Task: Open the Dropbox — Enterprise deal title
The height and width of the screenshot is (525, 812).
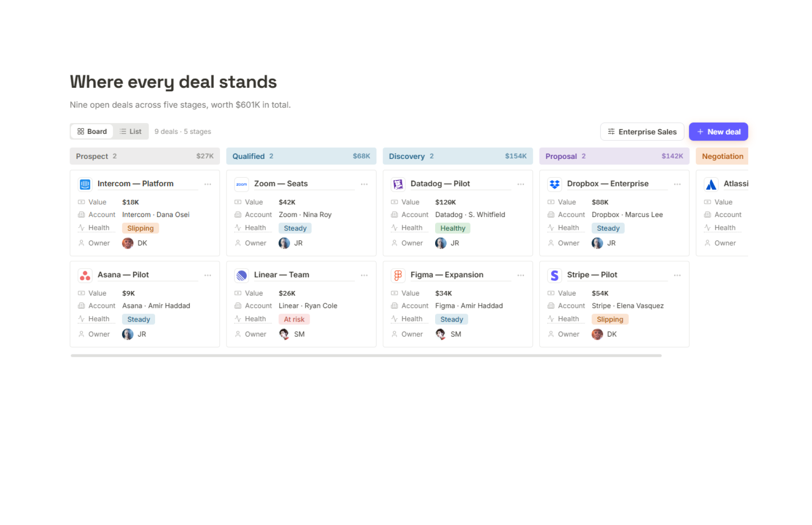Action: (608, 184)
